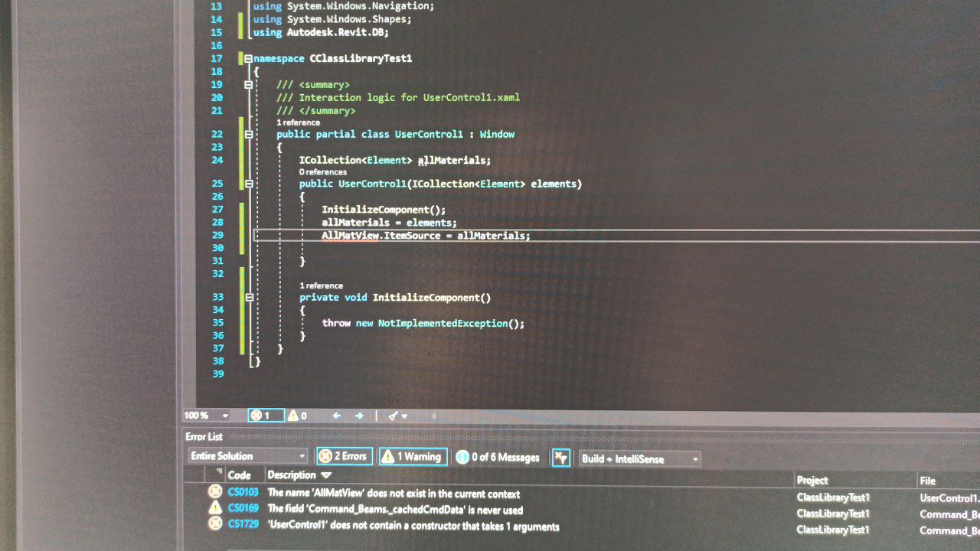
Task: Toggle the 2 Errors filter
Action: pyautogui.click(x=345, y=456)
